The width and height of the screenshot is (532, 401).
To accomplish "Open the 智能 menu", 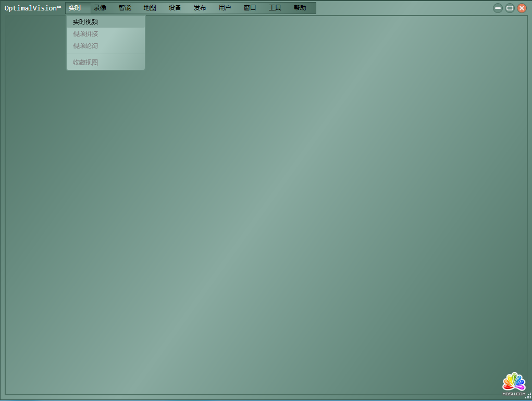I will click(x=125, y=8).
